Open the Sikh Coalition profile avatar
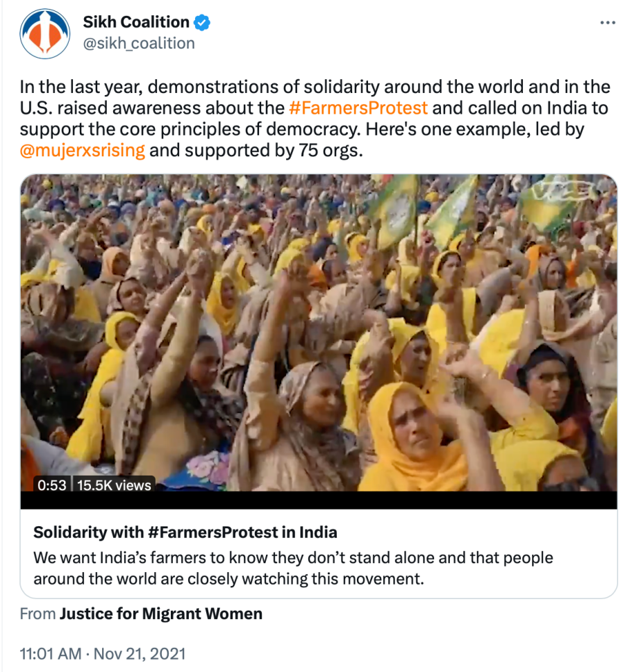The height and width of the screenshot is (672, 625). (45, 33)
